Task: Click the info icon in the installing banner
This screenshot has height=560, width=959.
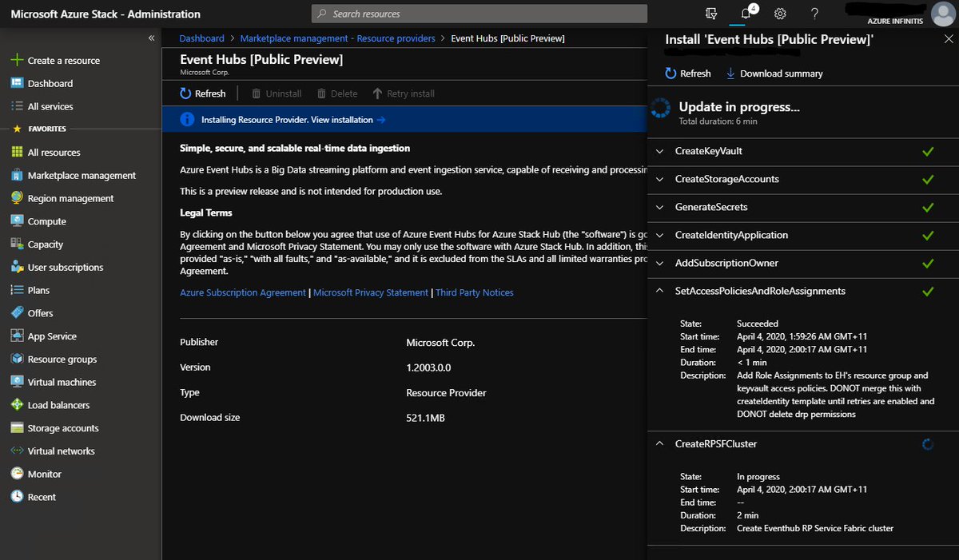Action: pos(187,120)
